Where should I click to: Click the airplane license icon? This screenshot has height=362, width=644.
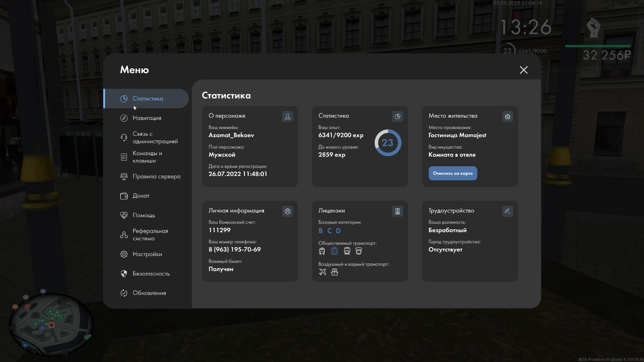(x=322, y=272)
